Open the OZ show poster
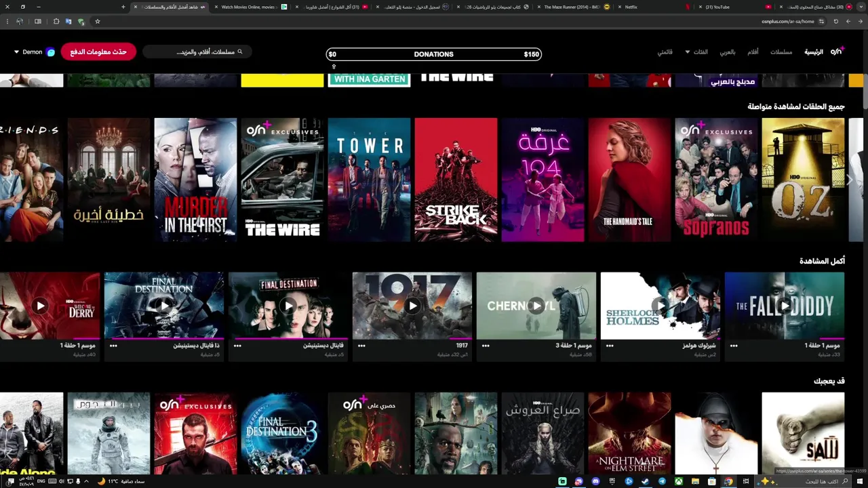Image resolution: width=868 pixels, height=488 pixels. [803, 180]
